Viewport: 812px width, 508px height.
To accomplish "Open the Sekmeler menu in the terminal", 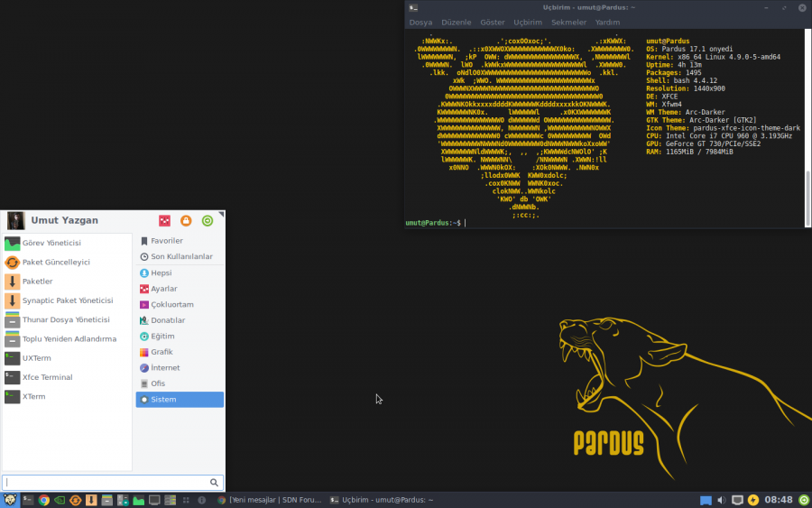I will (x=568, y=23).
